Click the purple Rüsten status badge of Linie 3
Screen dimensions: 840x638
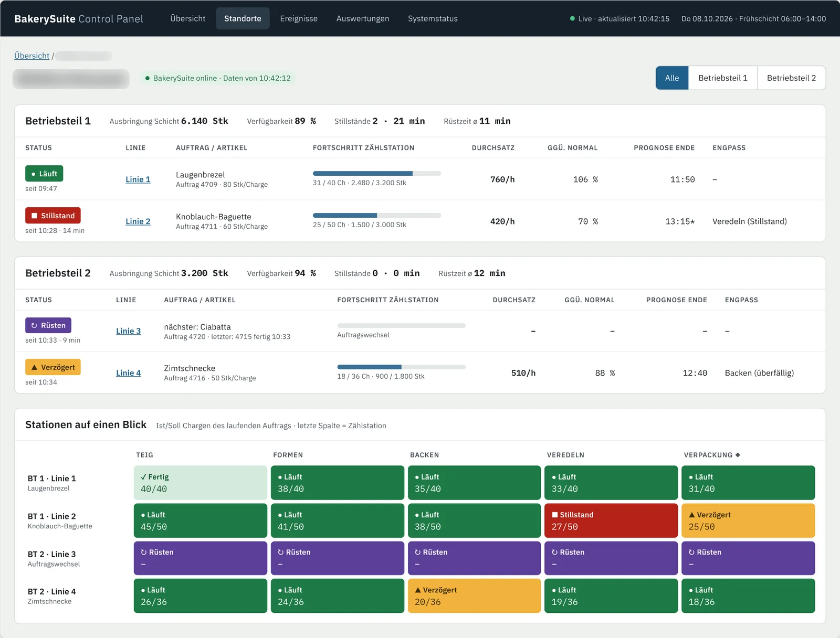point(48,325)
